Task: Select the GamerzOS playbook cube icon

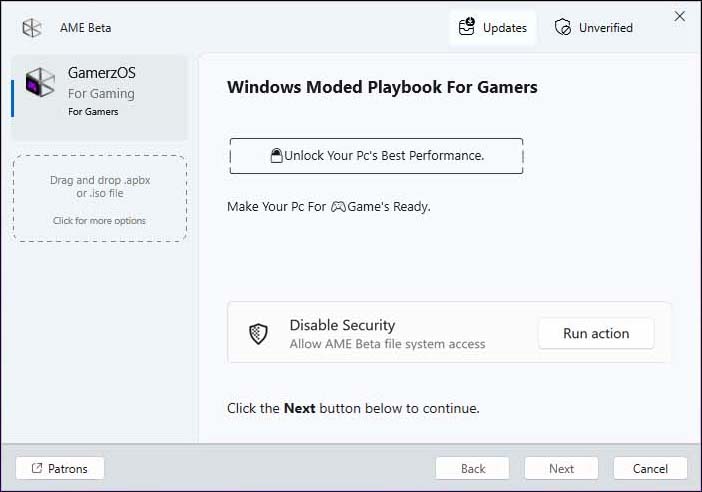Action: point(40,82)
